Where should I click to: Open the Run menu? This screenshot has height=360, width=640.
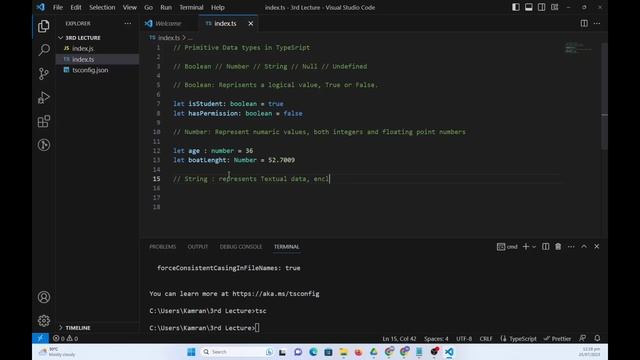[x=166, y=7]
